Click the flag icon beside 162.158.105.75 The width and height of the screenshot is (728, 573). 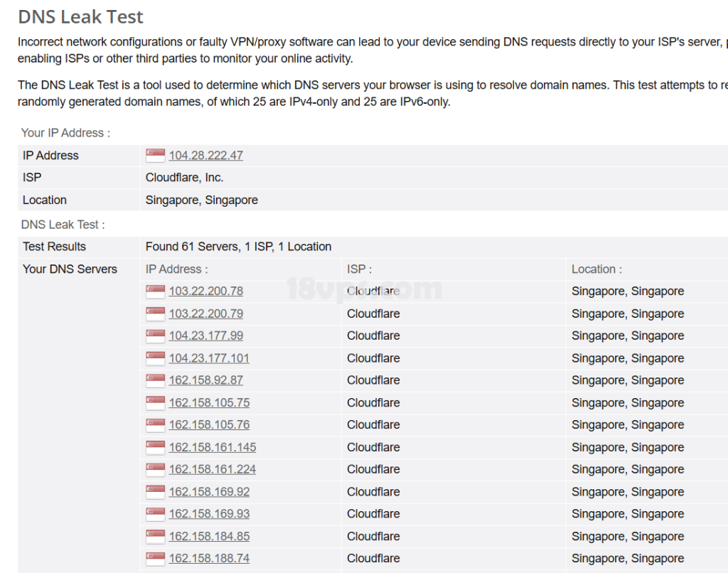pos(155,402)
